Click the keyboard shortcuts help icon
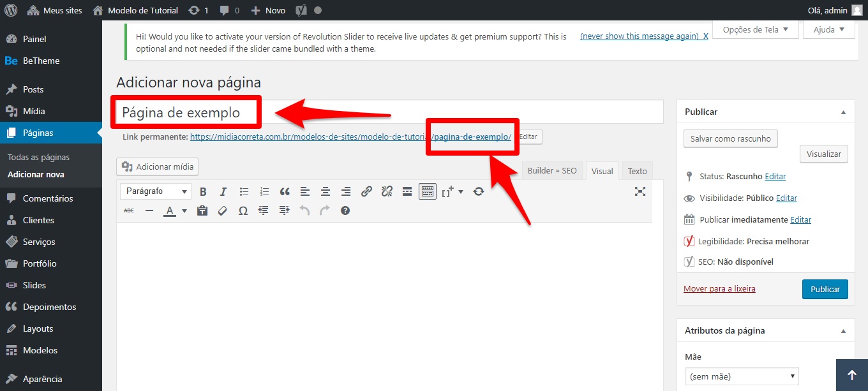 [x=345, y=210]
